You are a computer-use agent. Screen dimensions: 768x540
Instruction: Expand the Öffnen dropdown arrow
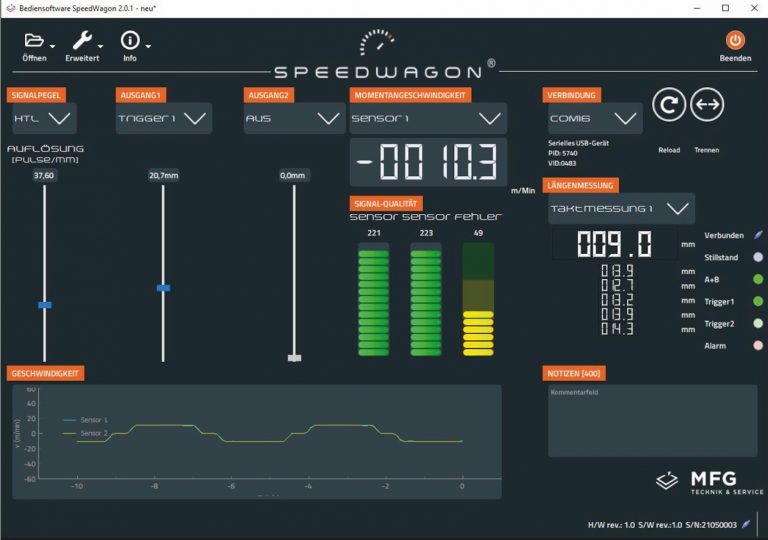[x=52, y=47]
